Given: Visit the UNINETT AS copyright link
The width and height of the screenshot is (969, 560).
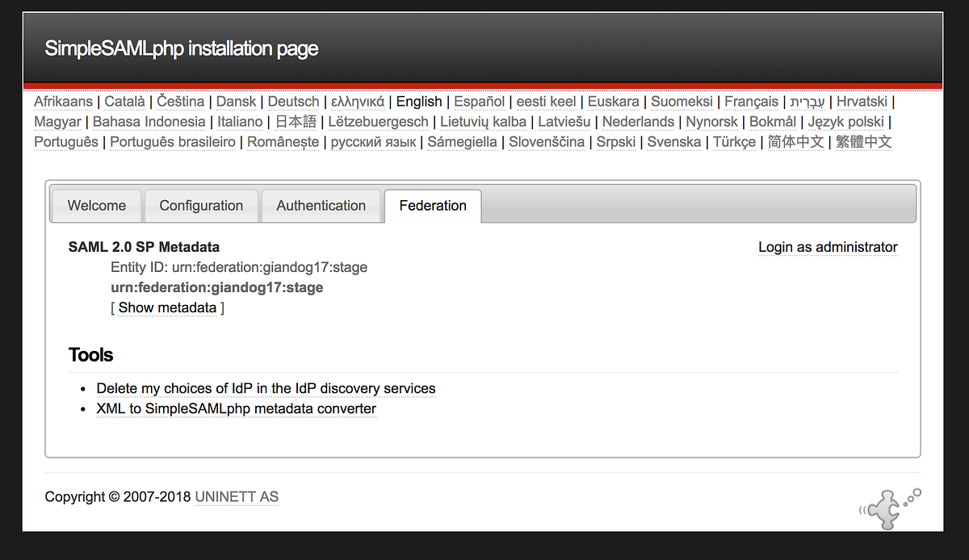Looking at the screenshot, I should [236, 497].
